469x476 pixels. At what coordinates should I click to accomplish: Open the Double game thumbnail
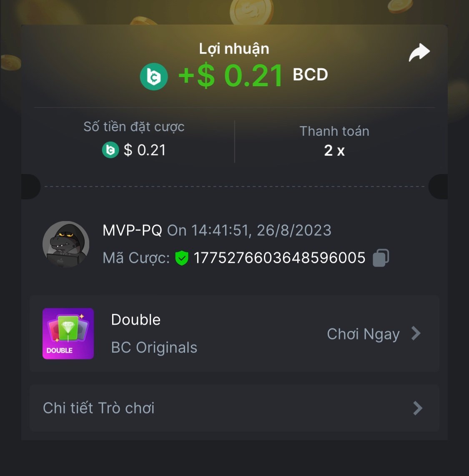pyautogui.click(x=68, y=334)
